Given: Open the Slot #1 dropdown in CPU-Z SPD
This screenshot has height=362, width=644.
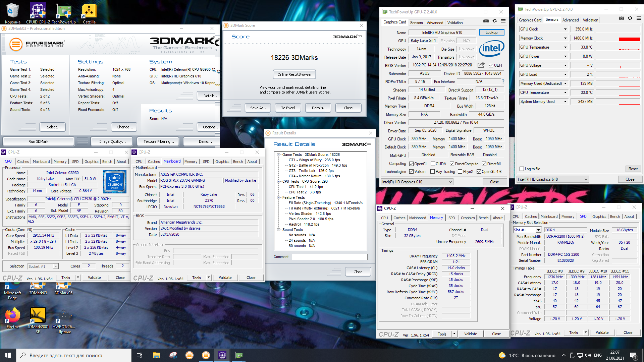Looking at the screenshot, I should (x=527, y=230).
